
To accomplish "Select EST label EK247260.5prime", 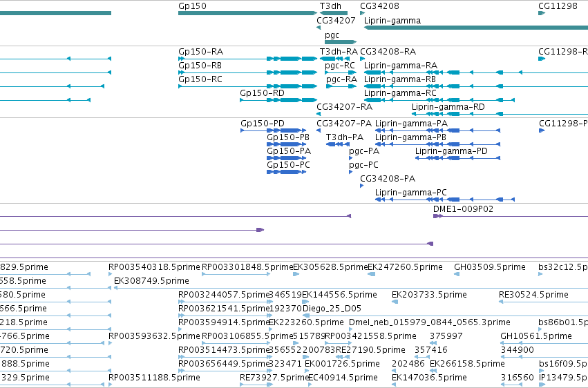I will tap(406, 267).
